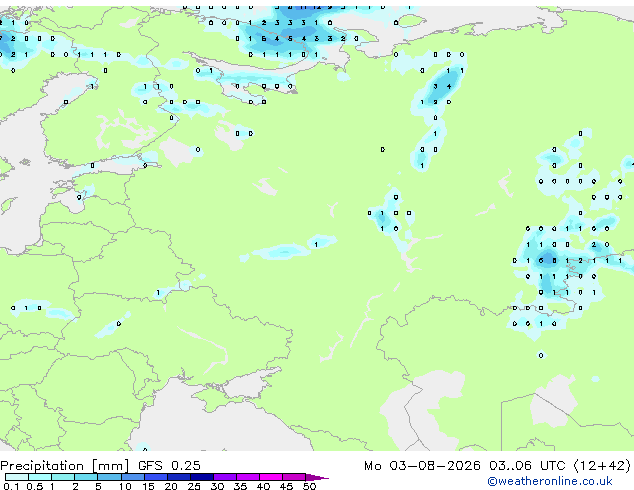This screenshot has height=490, width=634.
Task: Click the '30' legend scale label
Action: (217, 486)
